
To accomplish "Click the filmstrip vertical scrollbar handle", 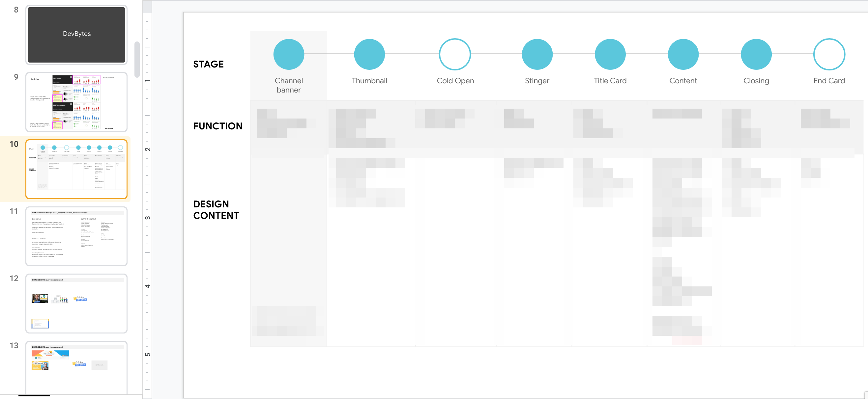I will (137, 59).
